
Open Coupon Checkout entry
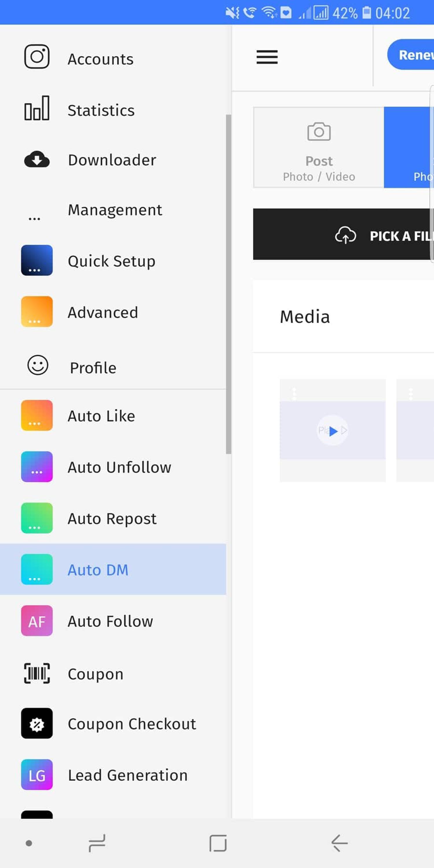click(113, 723)
